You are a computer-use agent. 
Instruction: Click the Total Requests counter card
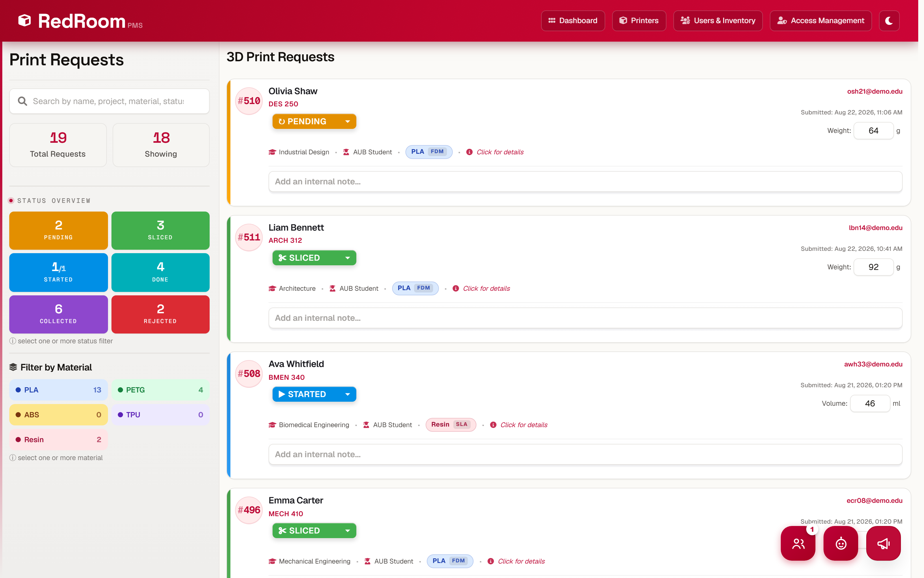coord(58,145)
